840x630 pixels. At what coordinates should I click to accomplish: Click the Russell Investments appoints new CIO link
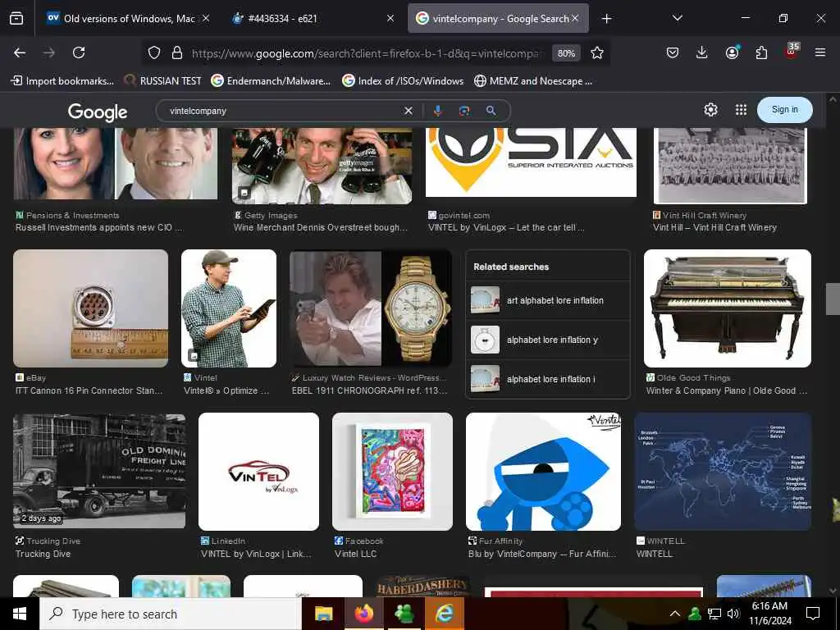click(98, 227)
